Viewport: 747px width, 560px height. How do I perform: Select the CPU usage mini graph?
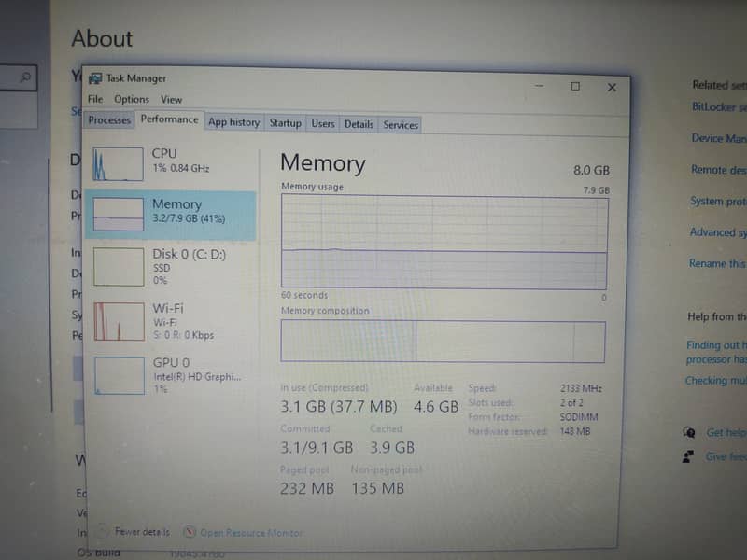point(118,164)
